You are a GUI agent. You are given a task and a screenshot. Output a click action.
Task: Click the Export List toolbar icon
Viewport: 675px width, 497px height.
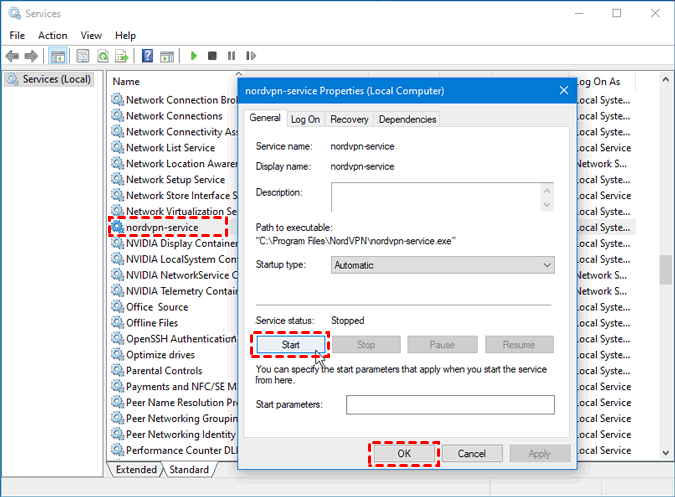pos(121,56)
